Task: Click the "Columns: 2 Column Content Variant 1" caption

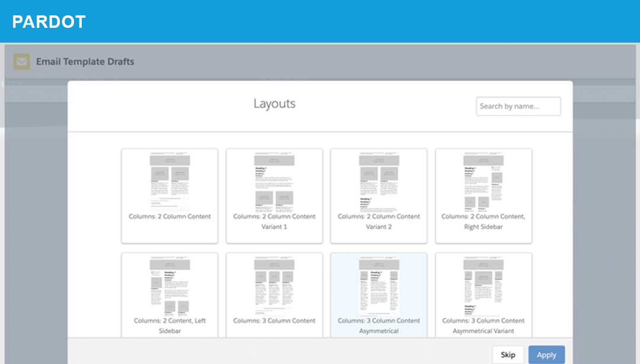Action: [x=274, y=221]
